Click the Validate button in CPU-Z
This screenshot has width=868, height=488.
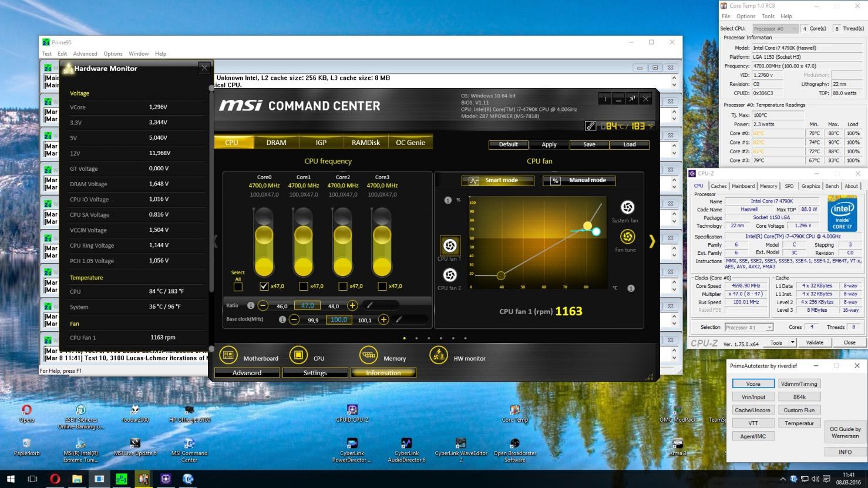[815, 342]
